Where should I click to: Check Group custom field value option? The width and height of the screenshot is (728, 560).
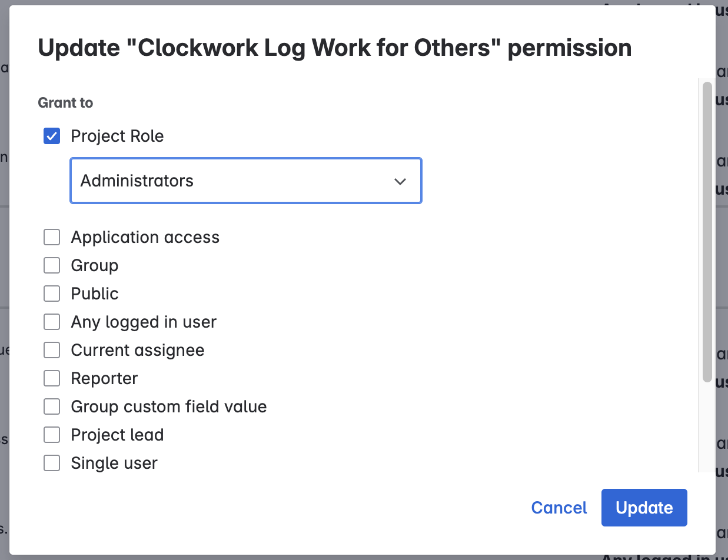[x=52, y=406]
